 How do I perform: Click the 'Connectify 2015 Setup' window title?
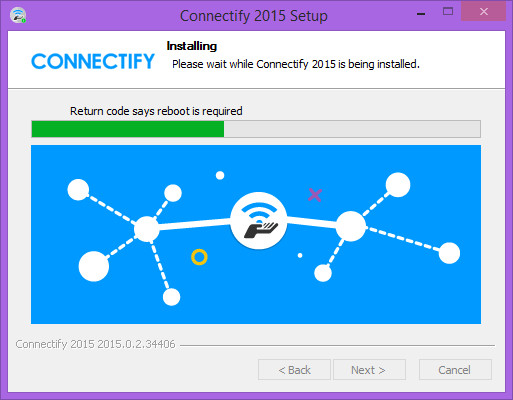254,16
